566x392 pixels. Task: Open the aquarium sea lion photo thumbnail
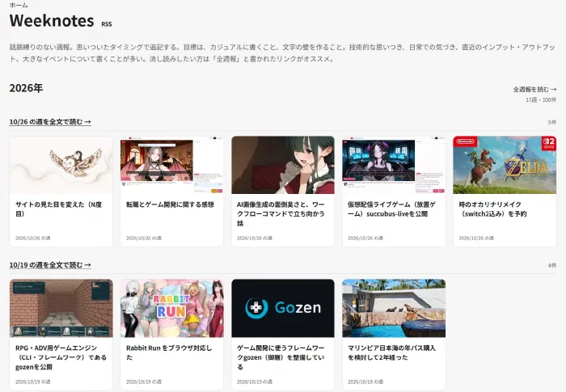point(394,308)
